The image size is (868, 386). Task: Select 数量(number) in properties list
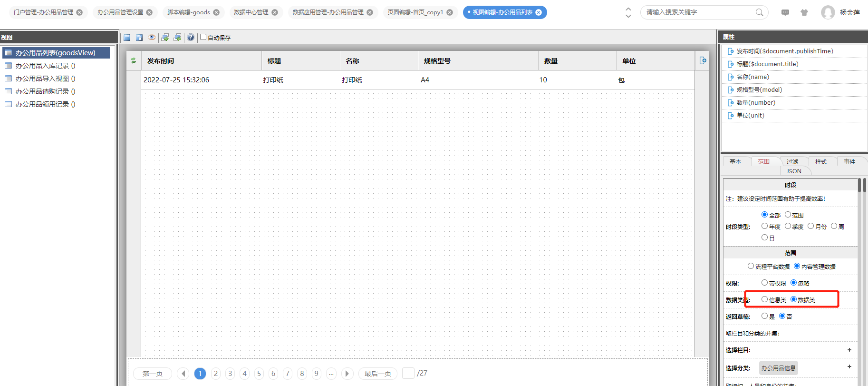pyautogui.click(x=794, y=103)
